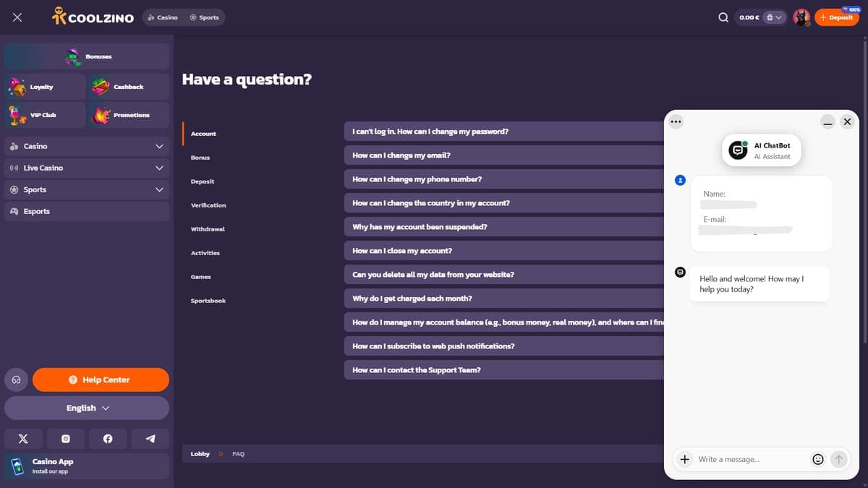This screenshot has width=868, height=488.
Task: Expand 'How can I contact the Support Team?'
Action: tap(504, 370)
